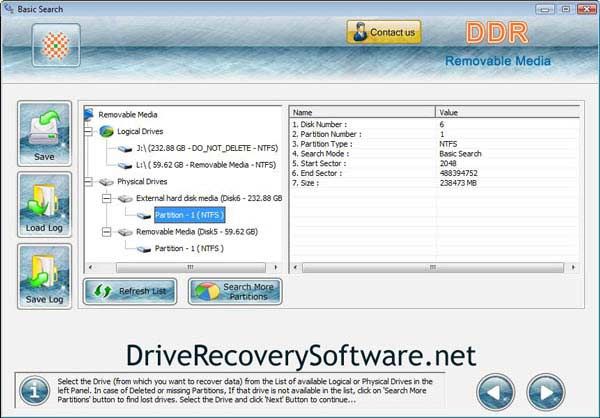Click the '1. Disk Number :' row
600x418 pixels.
click(x=434, y=124)
